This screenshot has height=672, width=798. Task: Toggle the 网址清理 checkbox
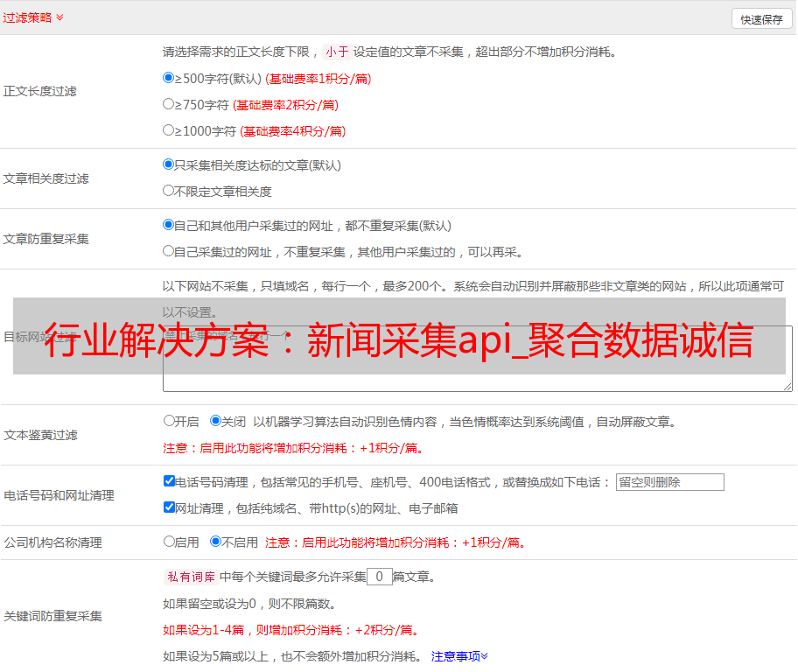click(x=169, y=507)
